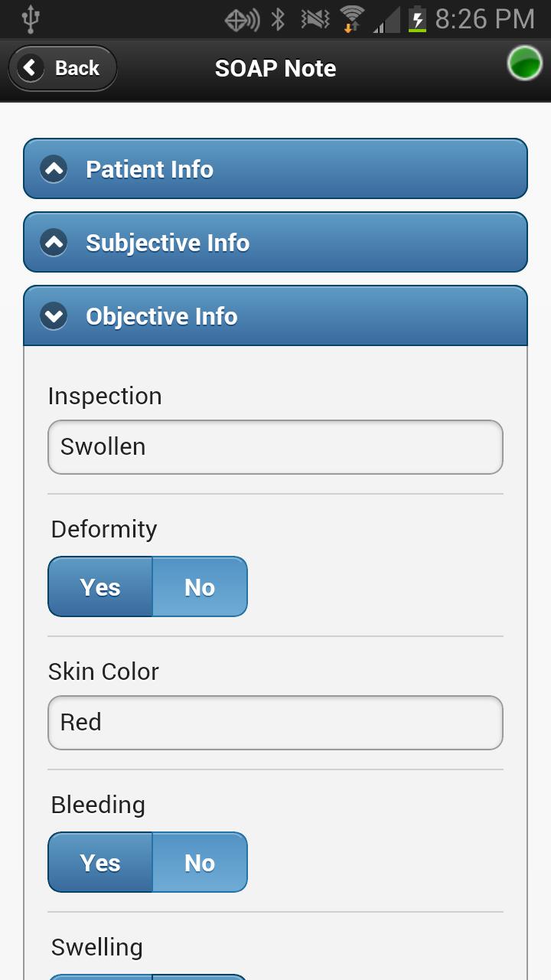
Task: Set Deformity to Yes
Action: [100, 587]
